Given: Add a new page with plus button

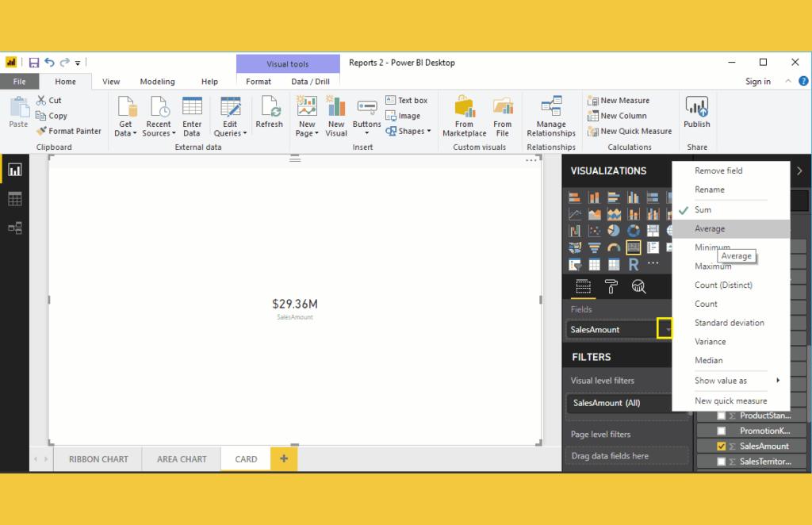Looking at the screenshot, I should [x=284, y=458].
